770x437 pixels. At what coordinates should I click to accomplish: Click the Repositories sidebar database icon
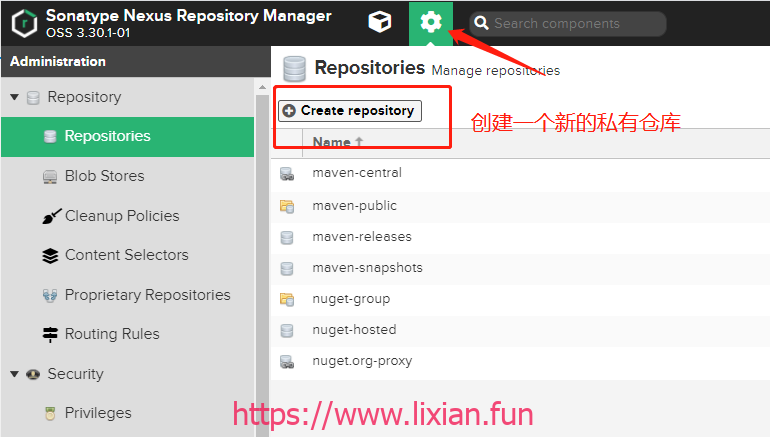(x=50, y=137)
